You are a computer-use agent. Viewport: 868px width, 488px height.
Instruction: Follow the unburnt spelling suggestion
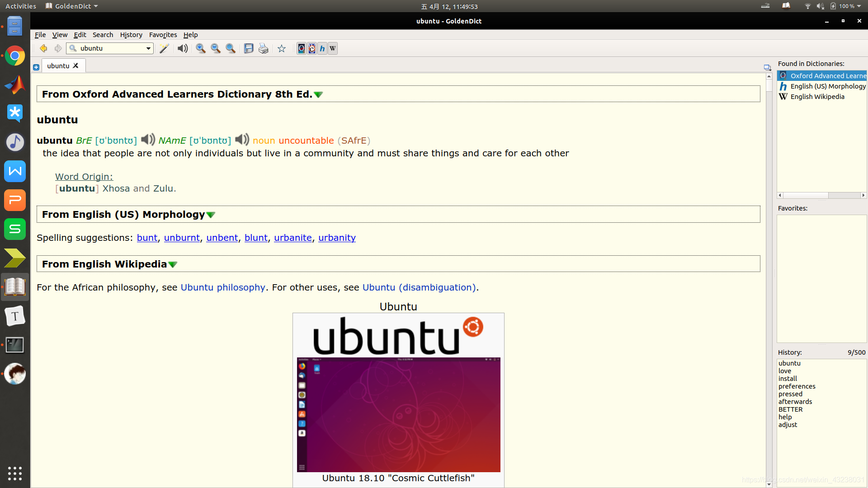[182, 238]
